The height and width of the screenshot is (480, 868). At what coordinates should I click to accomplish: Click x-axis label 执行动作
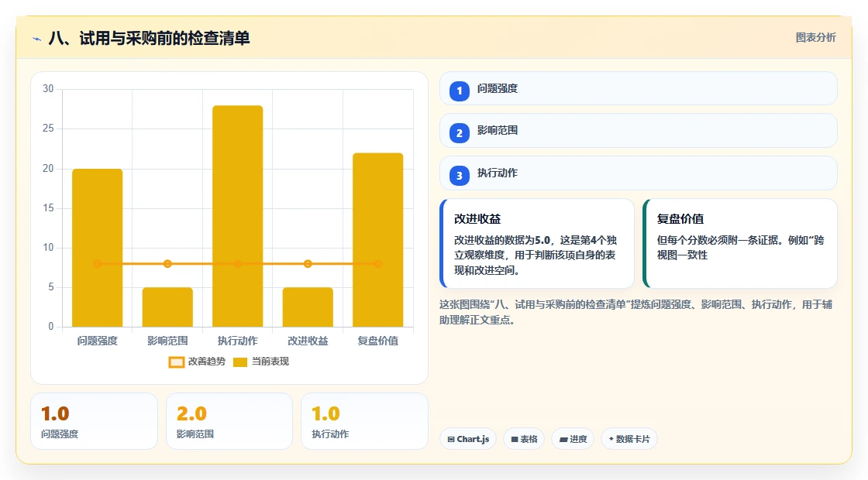[x=237, y=341]
